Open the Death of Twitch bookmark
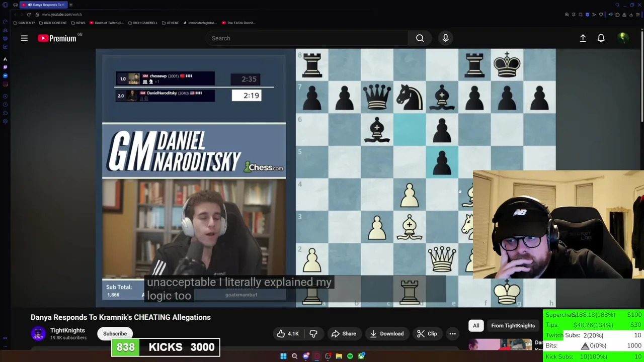This screenshot has height=362, width=644. coord(107,23)
